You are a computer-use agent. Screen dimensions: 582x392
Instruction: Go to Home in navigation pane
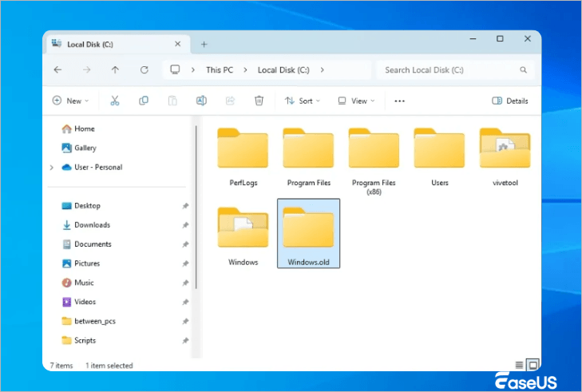point(78,129)
